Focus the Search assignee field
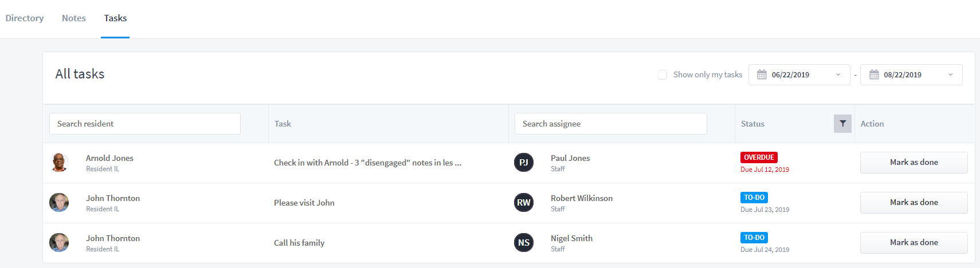 611,124
